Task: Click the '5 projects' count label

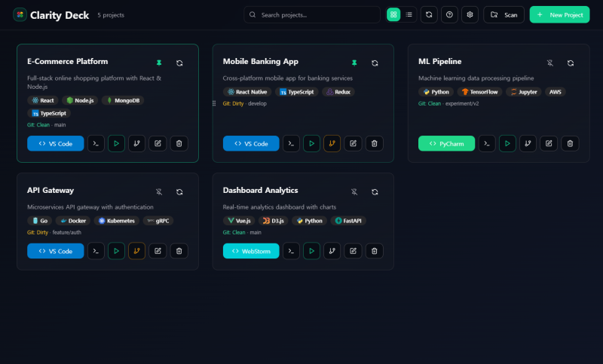Action: pos(111,15)
